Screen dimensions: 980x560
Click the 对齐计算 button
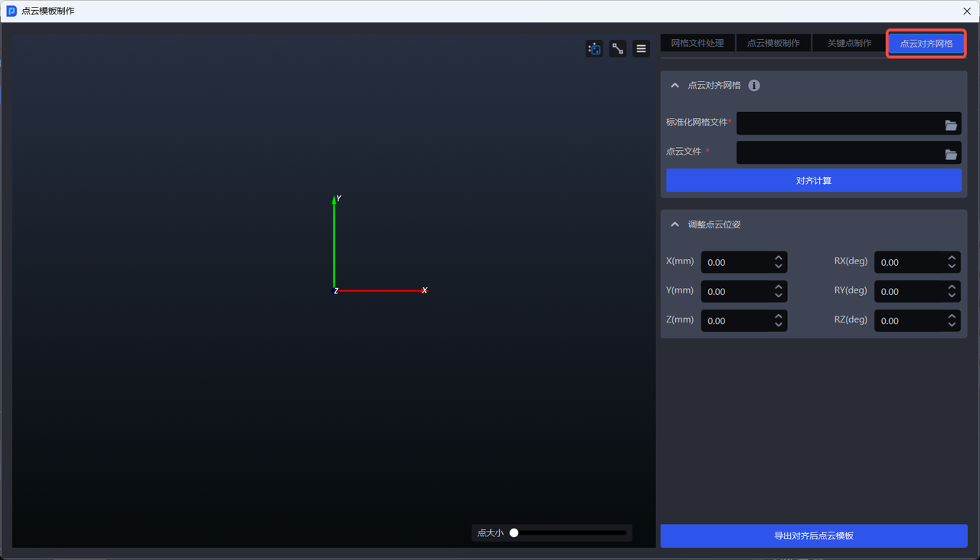(x=813, y=181)
